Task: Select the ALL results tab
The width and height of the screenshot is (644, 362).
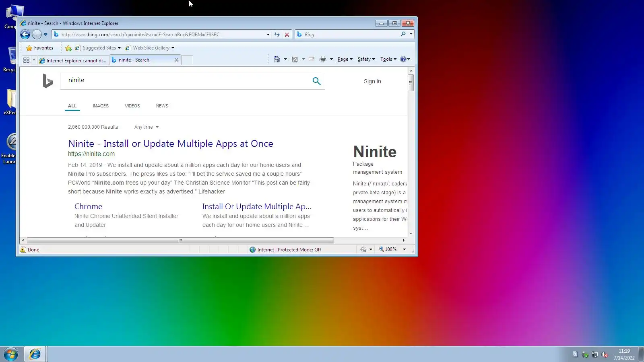Action: [72, 106]
